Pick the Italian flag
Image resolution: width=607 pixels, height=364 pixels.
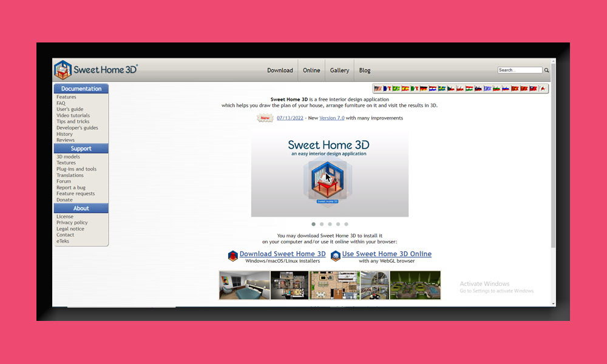[414, 89]
